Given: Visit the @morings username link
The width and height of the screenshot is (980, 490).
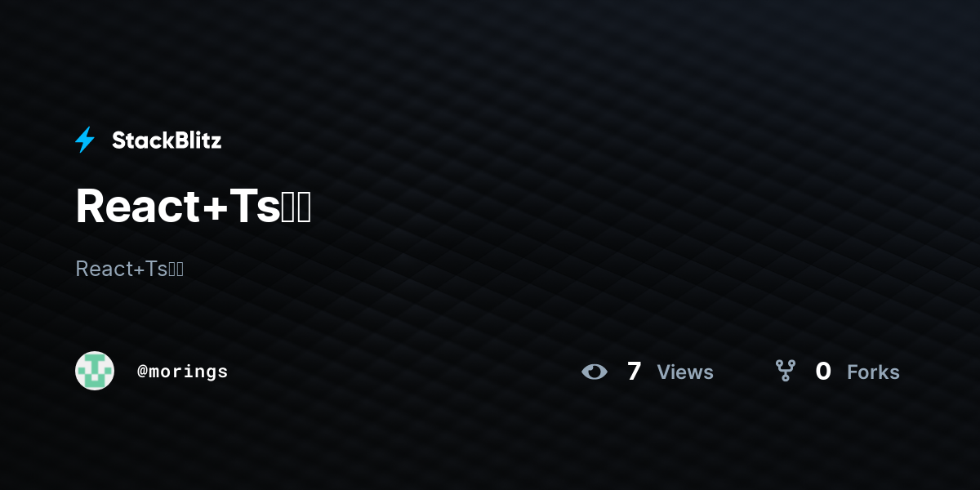Looking at the screenshot, I should coord(183,372).
